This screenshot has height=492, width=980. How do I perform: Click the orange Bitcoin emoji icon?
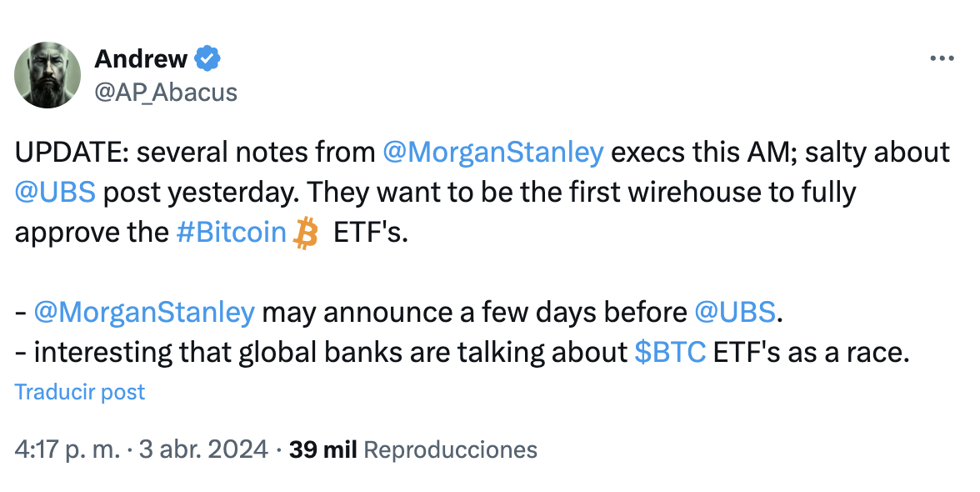307,233
